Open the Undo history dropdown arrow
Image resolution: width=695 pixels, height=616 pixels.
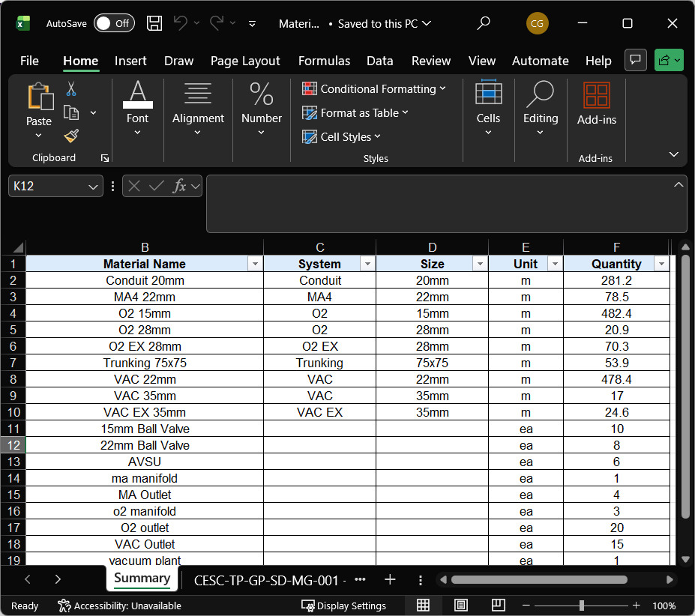196,23
